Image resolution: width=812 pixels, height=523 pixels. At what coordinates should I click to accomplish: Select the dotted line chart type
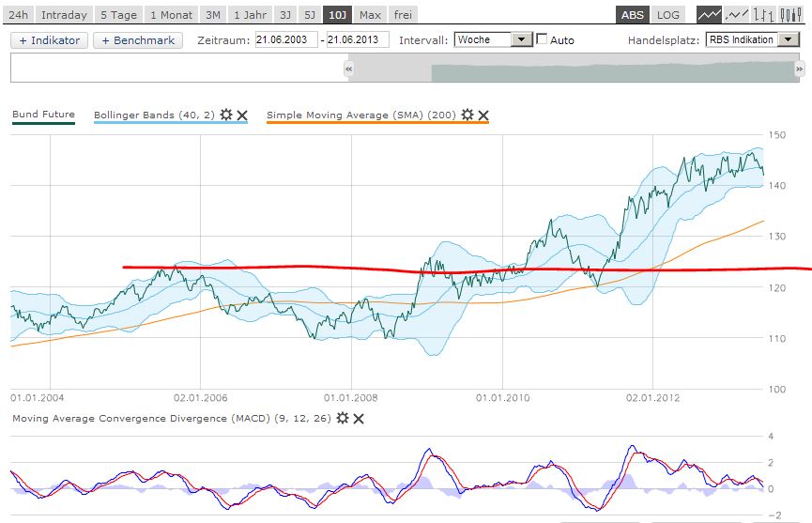pos(738,15)
